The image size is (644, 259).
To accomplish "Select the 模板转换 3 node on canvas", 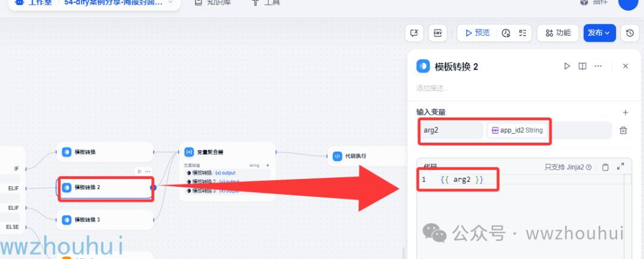I will pos(105,220).
